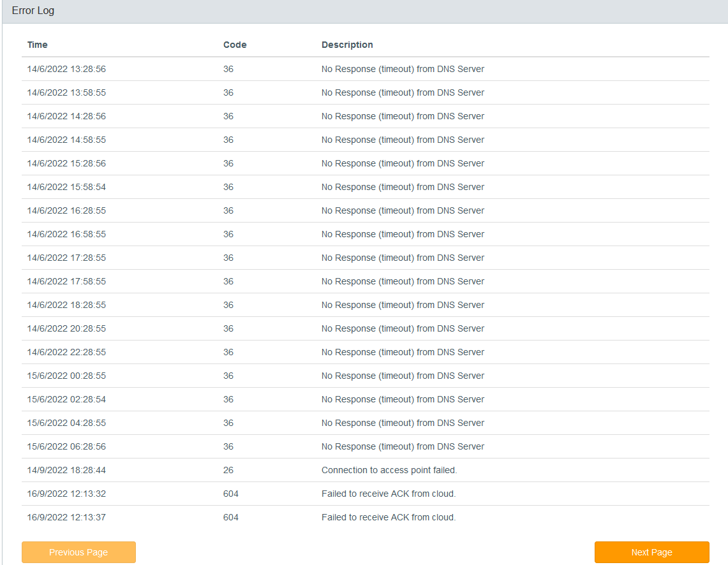Image resolution: width=728 pixels, height=565 pixels.
Task: Select the Description column header
Action: [347, 45]
